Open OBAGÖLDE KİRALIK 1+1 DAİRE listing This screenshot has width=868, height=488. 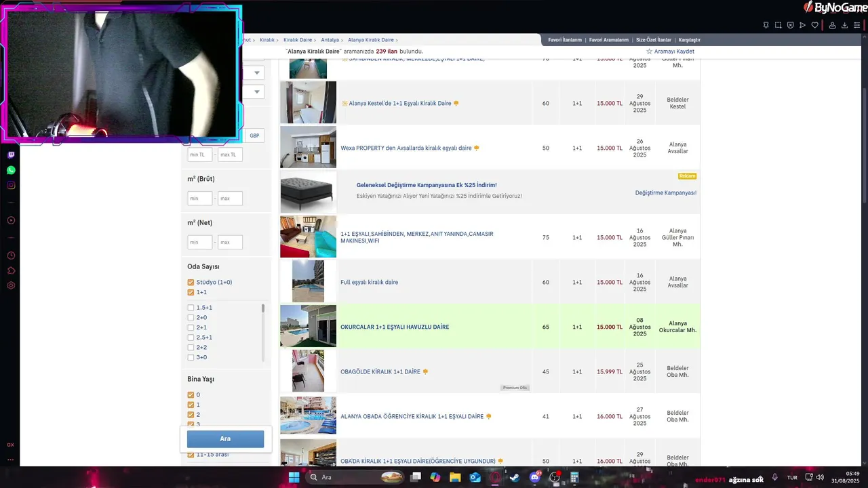(380, 371)
